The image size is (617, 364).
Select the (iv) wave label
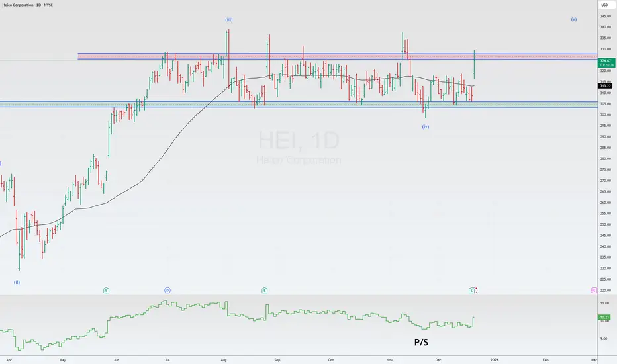426,127
